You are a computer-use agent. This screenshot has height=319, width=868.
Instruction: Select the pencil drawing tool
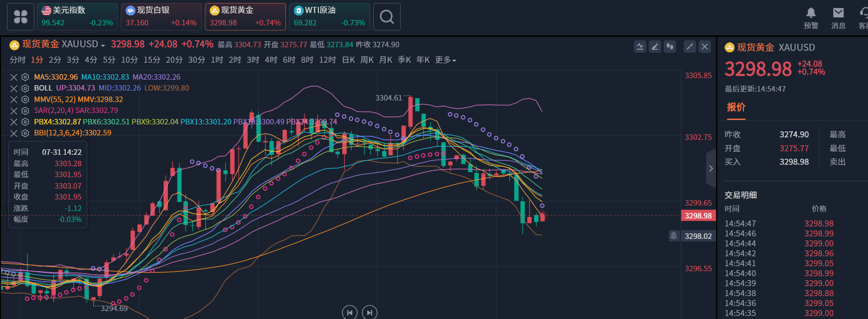coord(655,47)
